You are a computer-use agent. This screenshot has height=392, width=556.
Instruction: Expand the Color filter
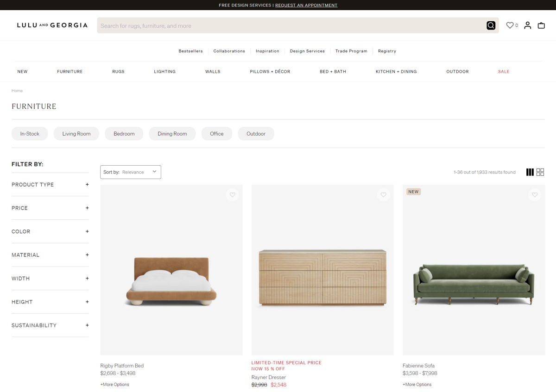coord(50,231)
